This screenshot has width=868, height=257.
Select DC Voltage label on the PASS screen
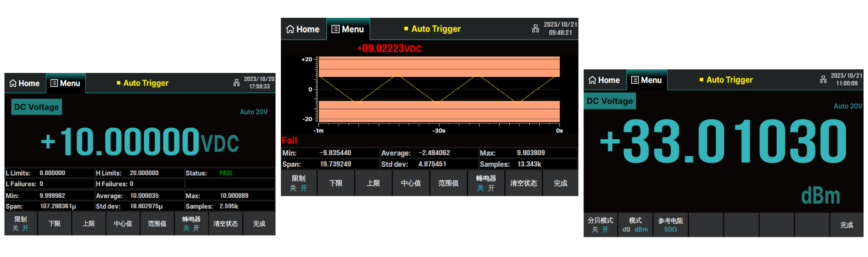tap(37, 107)
